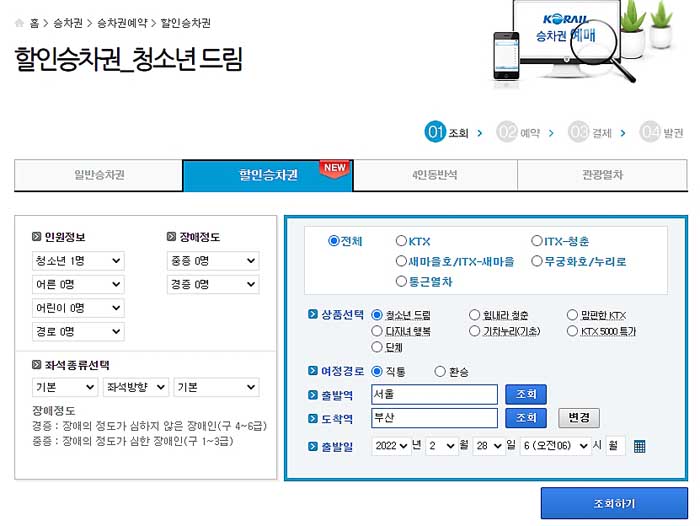700x526 pixels.
Task: Click the 도착역 input with 부산
Action: [434, 418]
